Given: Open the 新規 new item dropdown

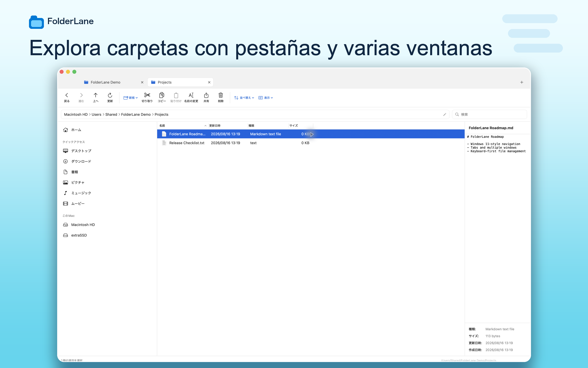Looking at the screenshot, I should [x=130, y=98].
